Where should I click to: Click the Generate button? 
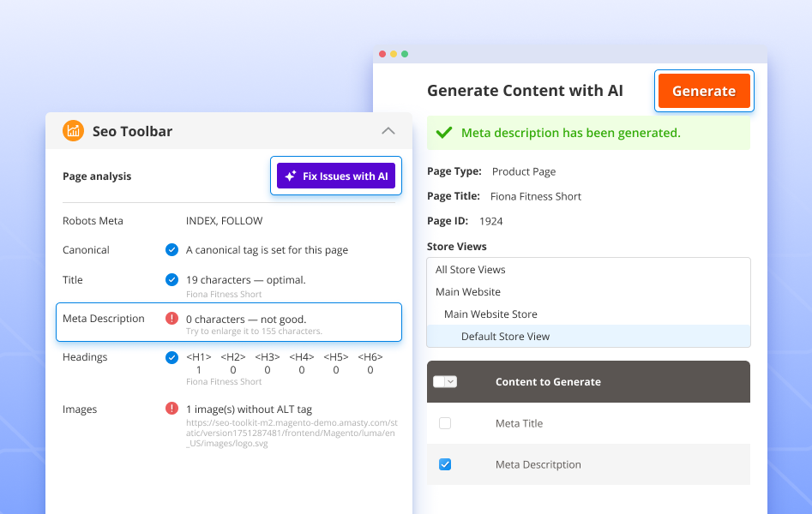pos(703,90)
